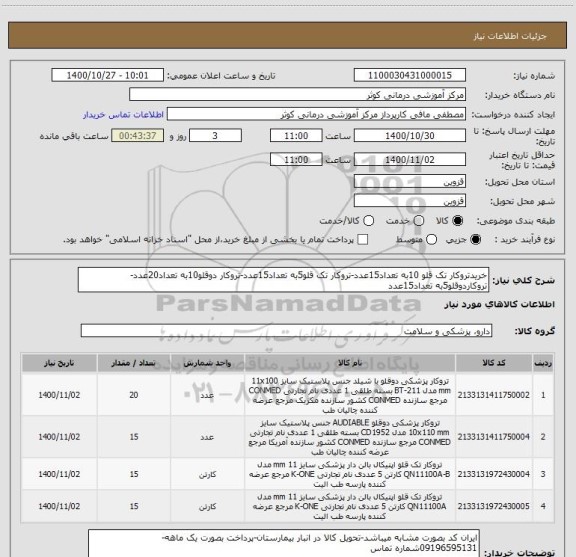Click the request creator name field
Screen dimensions: 576x557
(x=316, y=114)
